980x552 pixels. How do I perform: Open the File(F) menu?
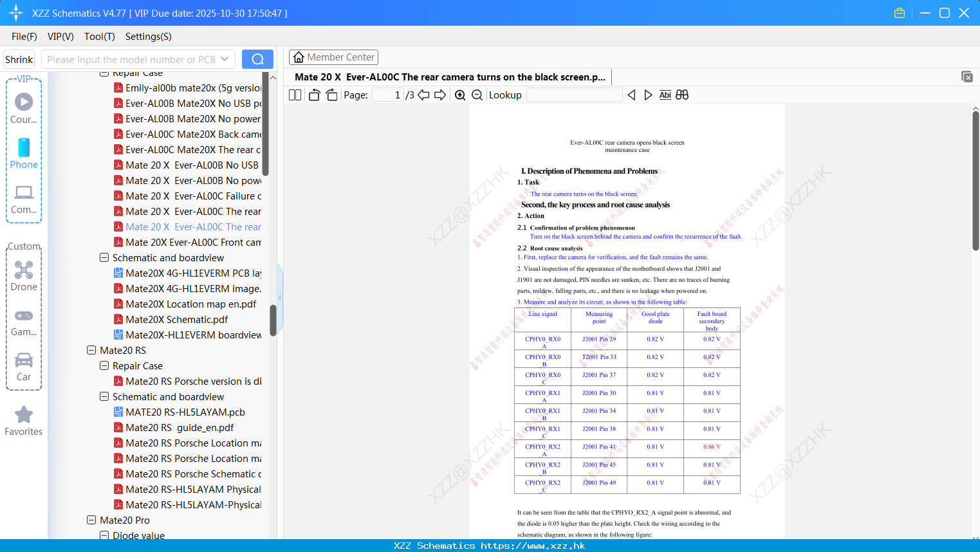24,36
